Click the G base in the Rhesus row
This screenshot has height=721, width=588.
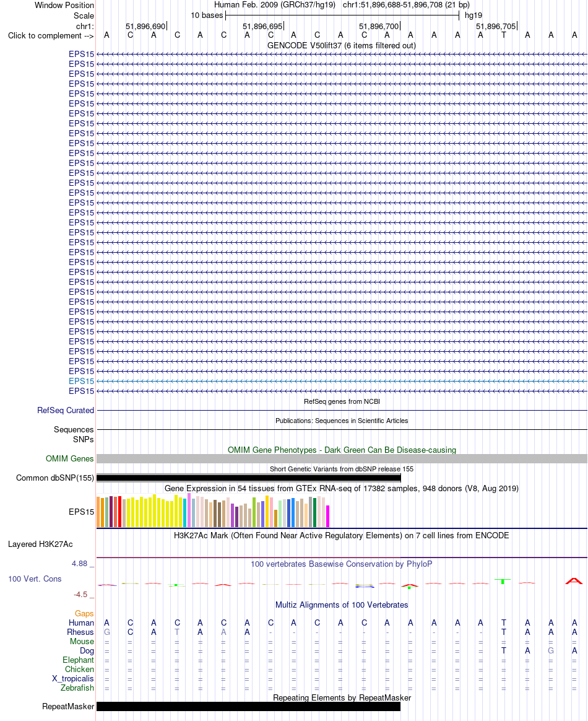107,632
